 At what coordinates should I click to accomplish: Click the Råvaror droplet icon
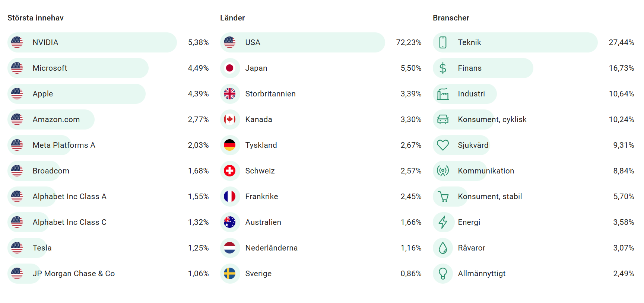coord(442,248)
